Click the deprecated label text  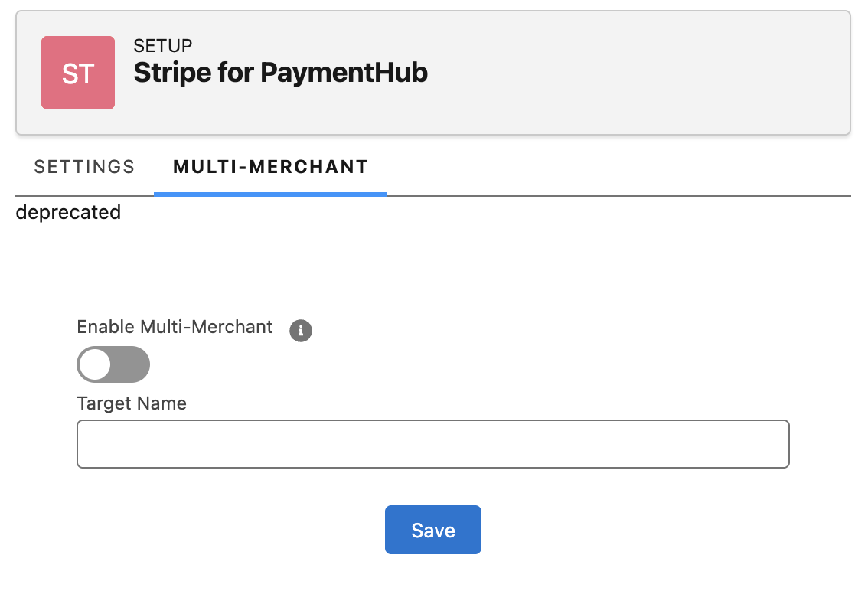(x=68, y=212)
